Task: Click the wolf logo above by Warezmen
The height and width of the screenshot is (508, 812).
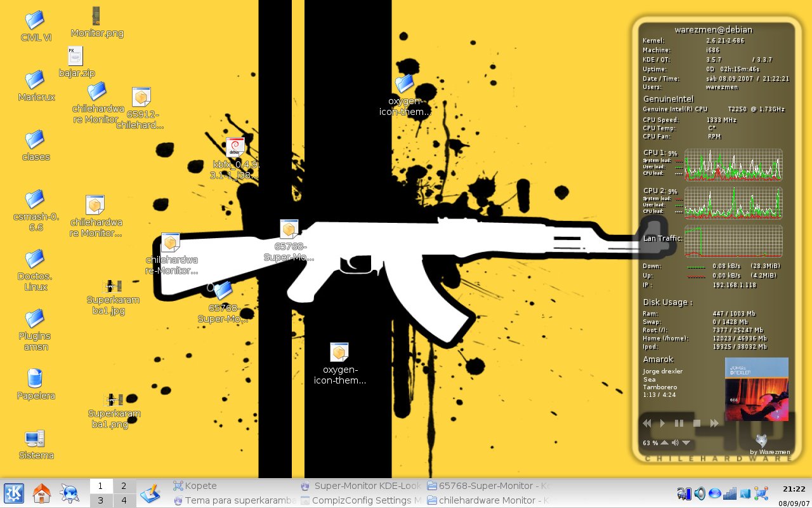Action: click(x=762, y=440)
